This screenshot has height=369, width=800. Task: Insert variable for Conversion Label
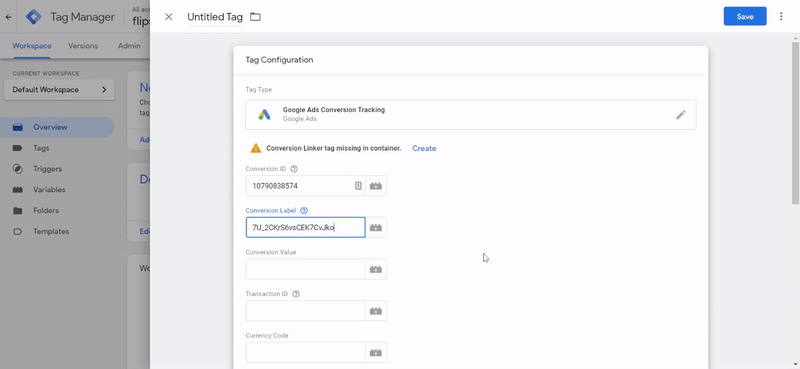click(x=376, y=228)
